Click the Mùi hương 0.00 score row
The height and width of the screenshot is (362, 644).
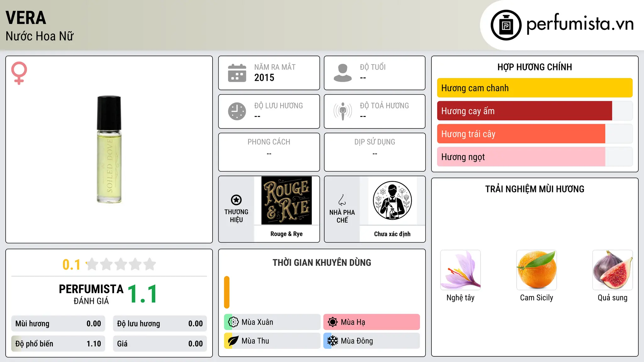pos(58,324)
